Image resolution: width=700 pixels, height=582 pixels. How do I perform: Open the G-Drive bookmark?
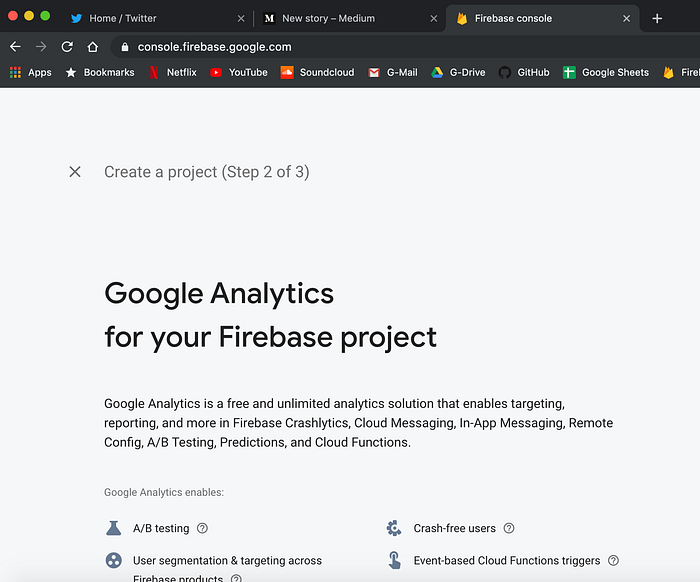pyautogui.click(x=458, y=72)
